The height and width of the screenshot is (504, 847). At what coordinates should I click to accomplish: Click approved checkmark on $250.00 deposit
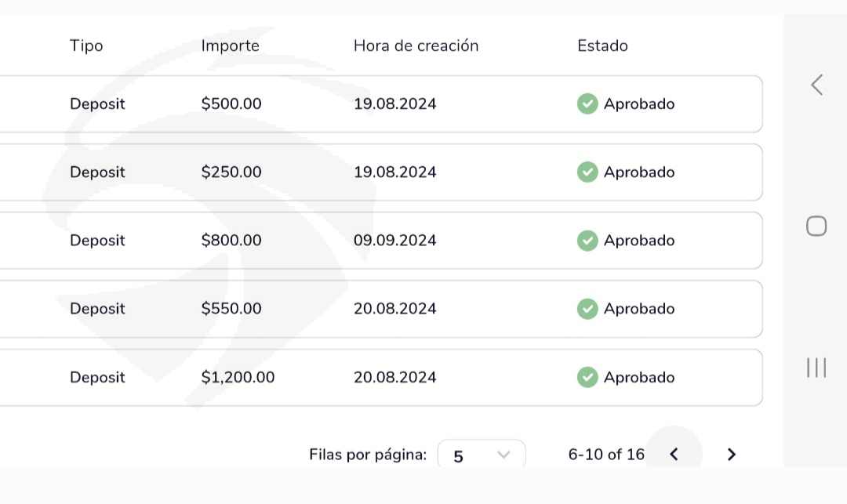(x=587, y=172)
